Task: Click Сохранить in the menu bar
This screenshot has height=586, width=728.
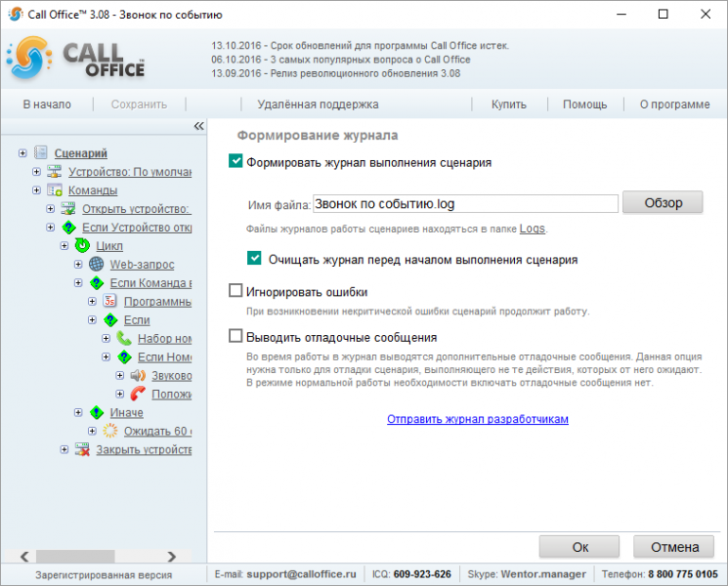Action: click(x=139, y=105)
